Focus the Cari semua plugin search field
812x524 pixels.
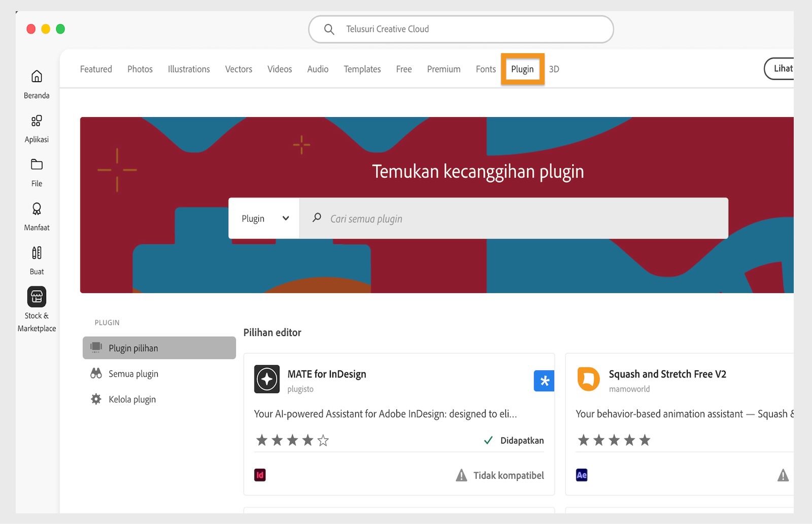[514, 218]
